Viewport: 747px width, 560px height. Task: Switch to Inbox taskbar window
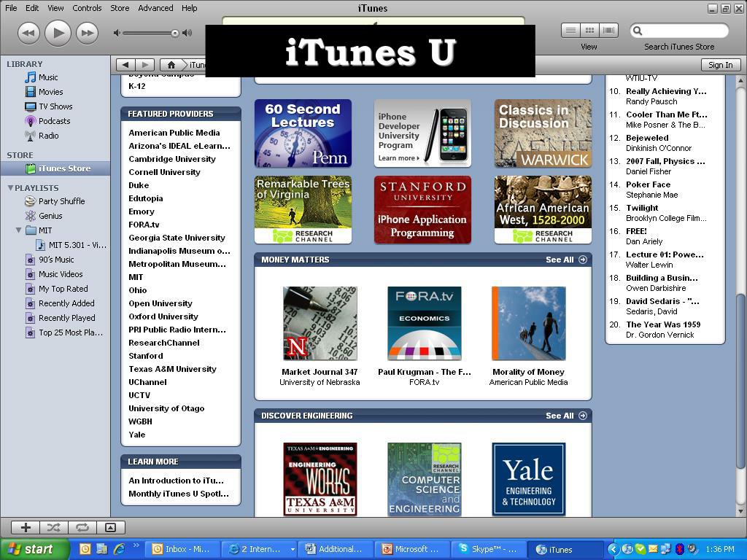182,549
